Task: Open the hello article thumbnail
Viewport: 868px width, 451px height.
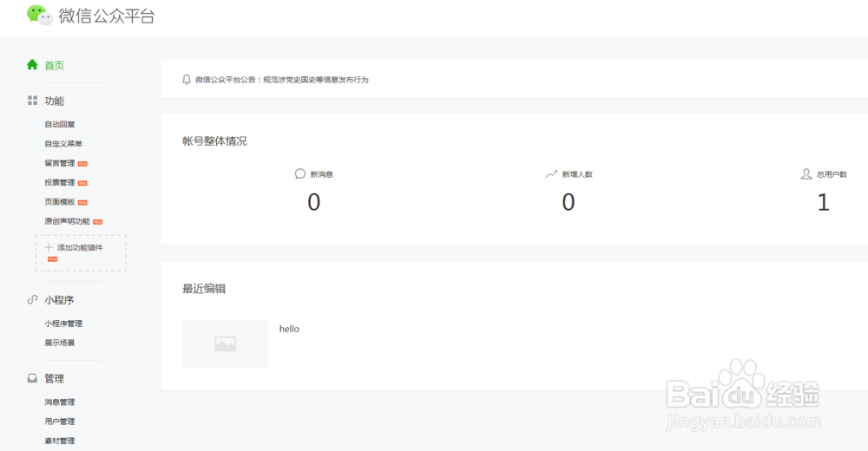Action: point(226,343)
